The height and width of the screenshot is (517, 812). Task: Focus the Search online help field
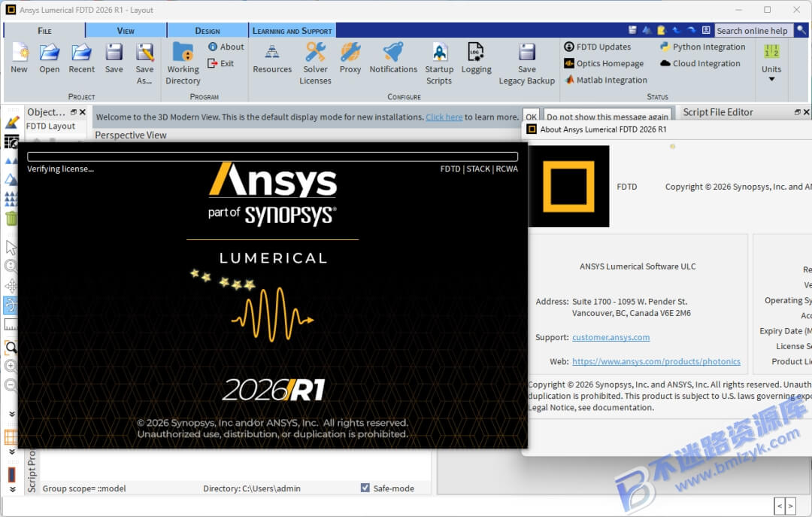pos(753,31)
